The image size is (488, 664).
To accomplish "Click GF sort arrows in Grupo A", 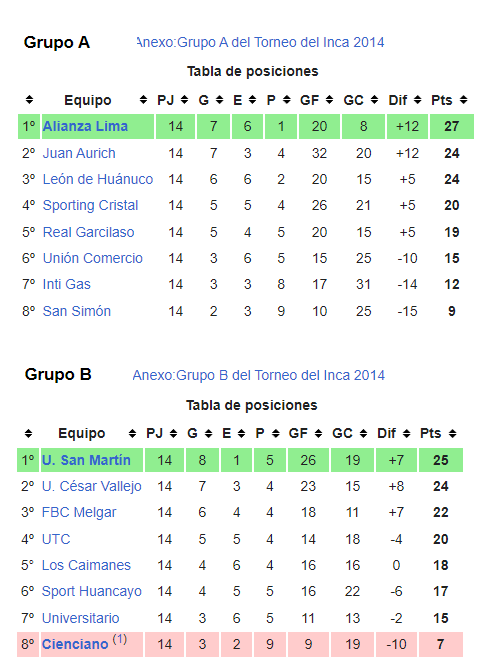I will tap(329, 100).
